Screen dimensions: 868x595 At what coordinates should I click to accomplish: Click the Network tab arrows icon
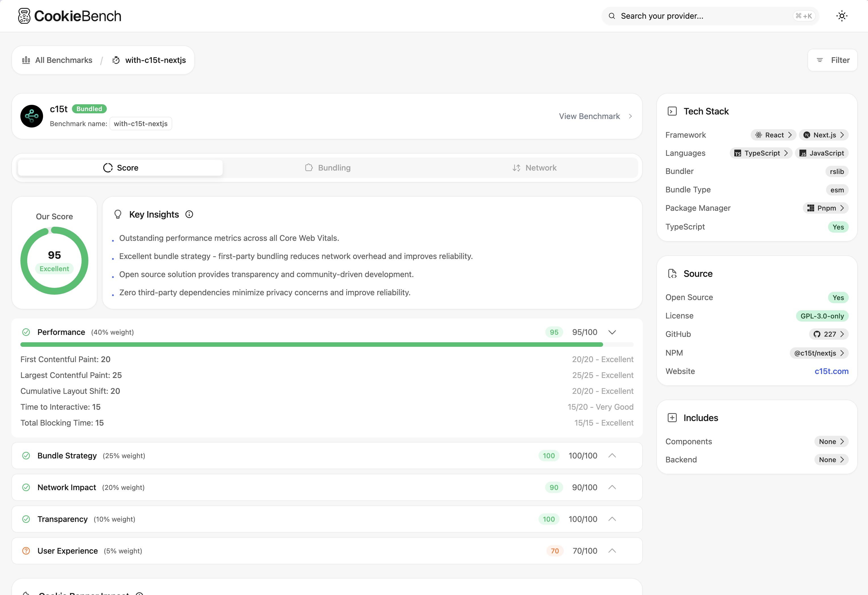click(x=516, y=168)
